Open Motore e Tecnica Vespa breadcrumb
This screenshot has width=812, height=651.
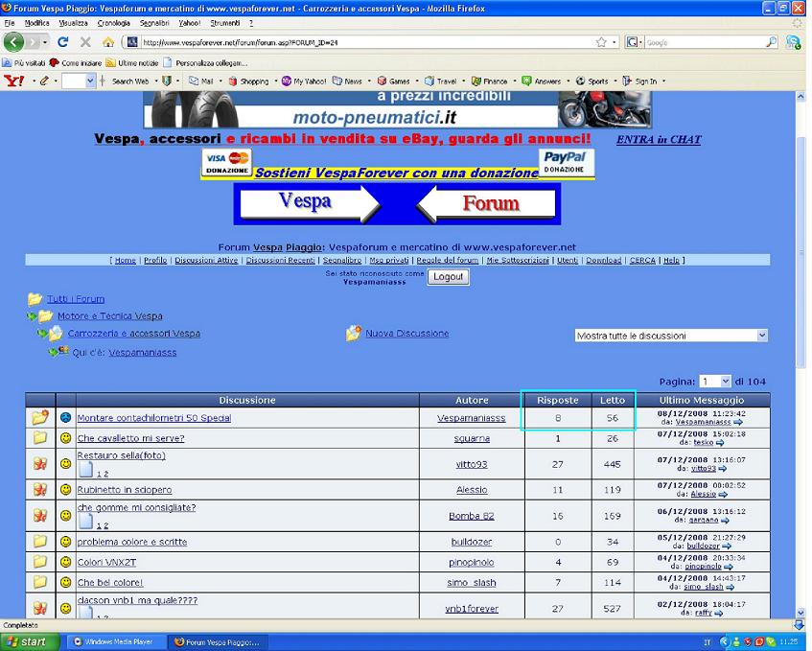pos(110,316)
